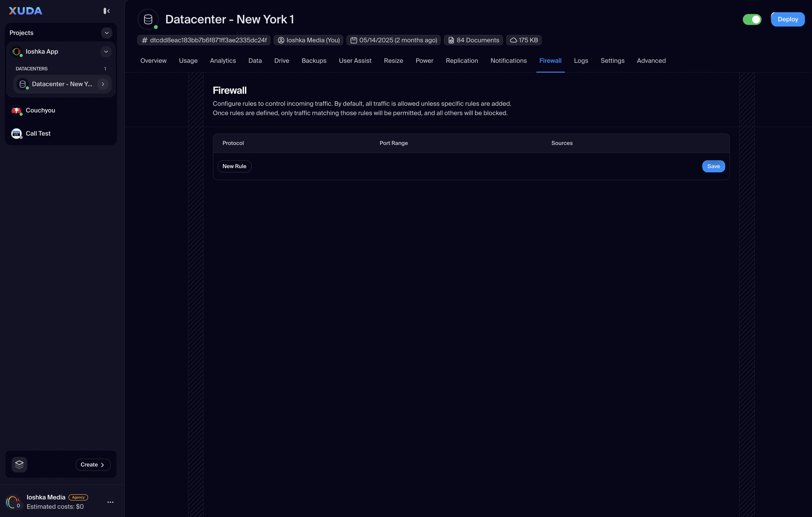Viewport: 812px width, 517px height.
Task: Click the Call Test project icon
Action: coord(16,133)
